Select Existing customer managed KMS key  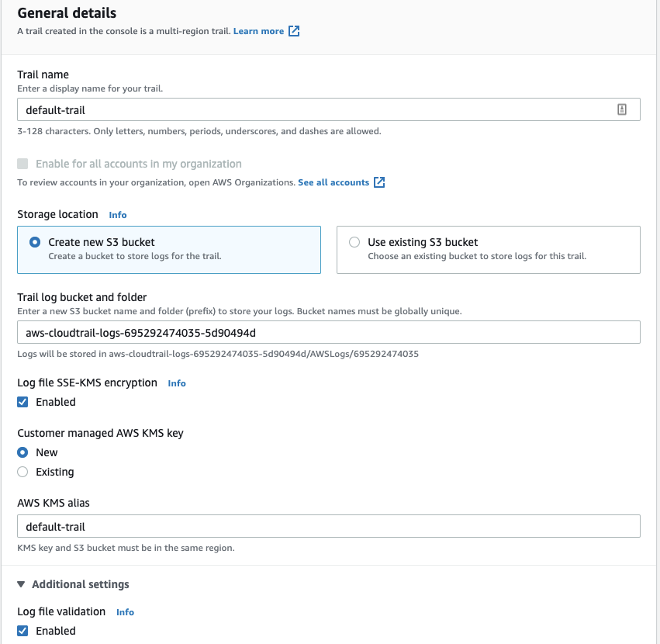coord(22,472)
